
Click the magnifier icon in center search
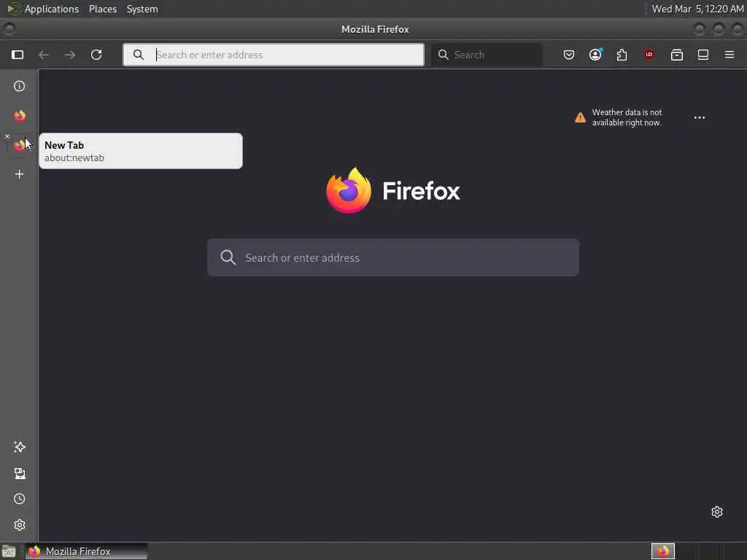coord(228,257)
